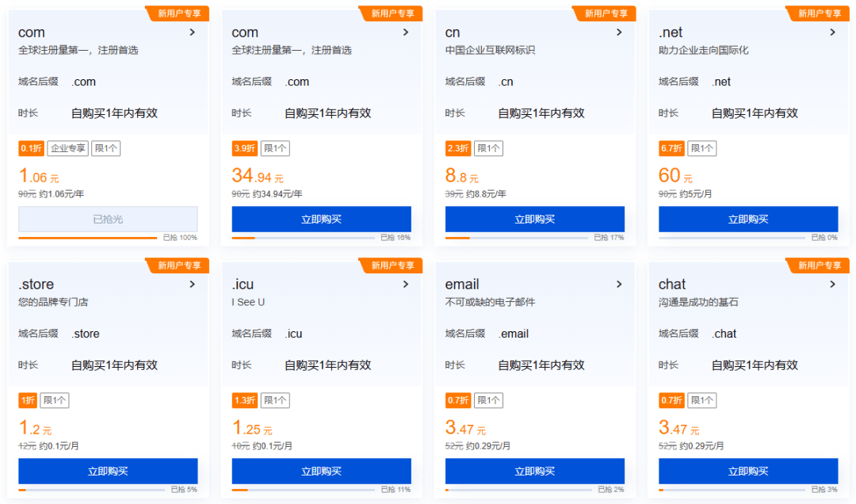Click the 新用户专享 badge on the .net card
This screenshot has width=856, height=504.
coord(819,13)
